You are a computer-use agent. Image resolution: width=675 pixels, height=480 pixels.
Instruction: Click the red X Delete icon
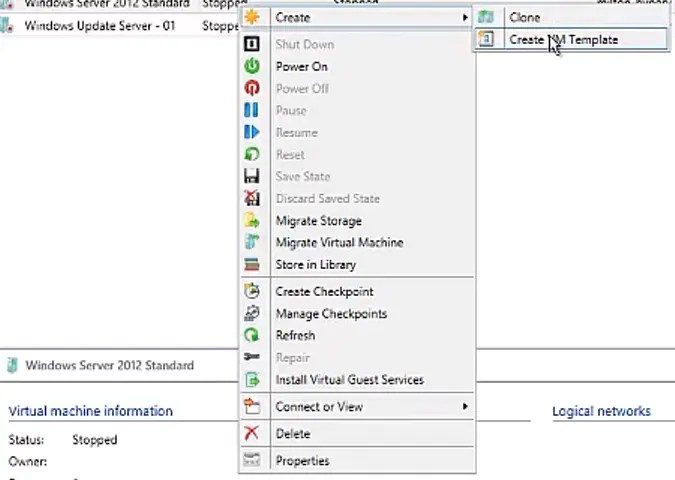coord(252,433)
